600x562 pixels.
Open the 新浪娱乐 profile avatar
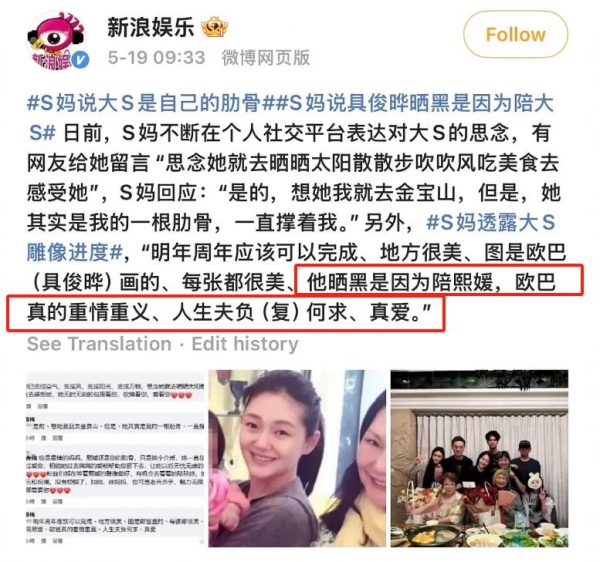[x=57, y=41]
